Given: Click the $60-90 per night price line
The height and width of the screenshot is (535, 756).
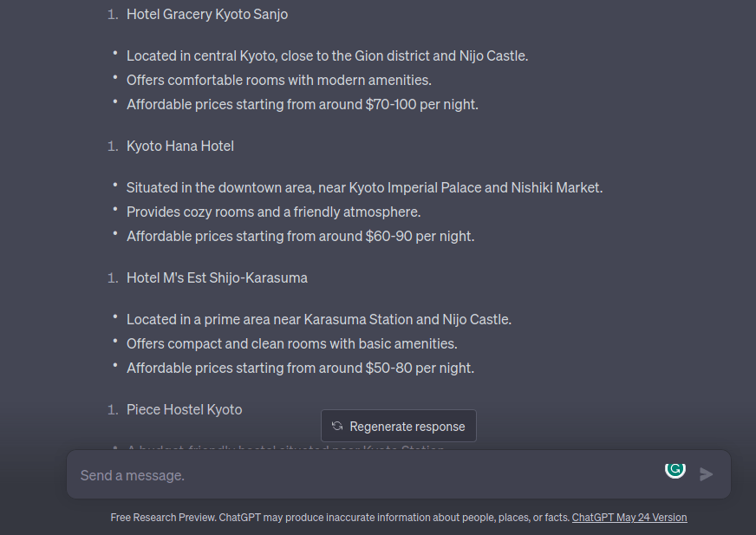Looking at the screenshot, I should point(300,236).
